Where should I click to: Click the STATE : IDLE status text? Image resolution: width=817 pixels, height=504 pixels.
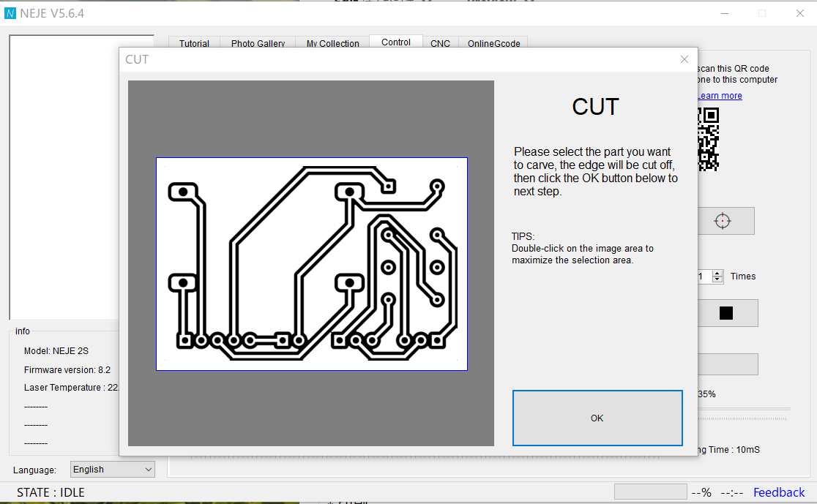tap(51, 492)
